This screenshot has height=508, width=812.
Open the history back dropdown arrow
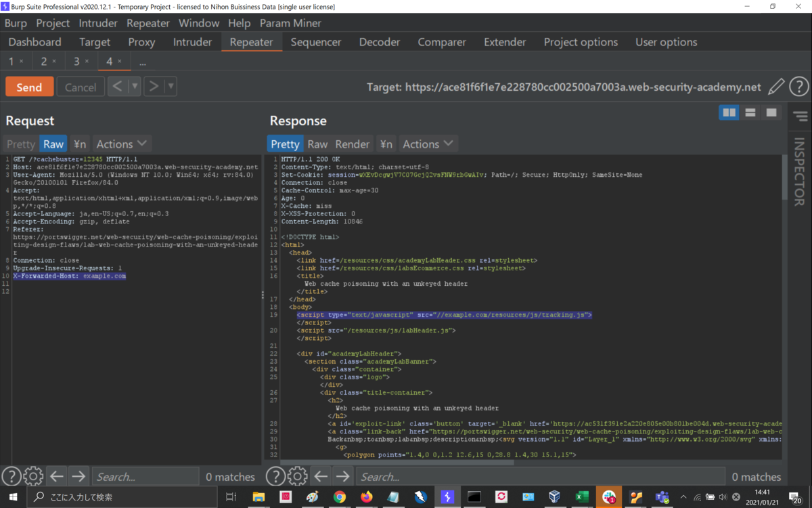pyautogui.click(x=135, y=86)
